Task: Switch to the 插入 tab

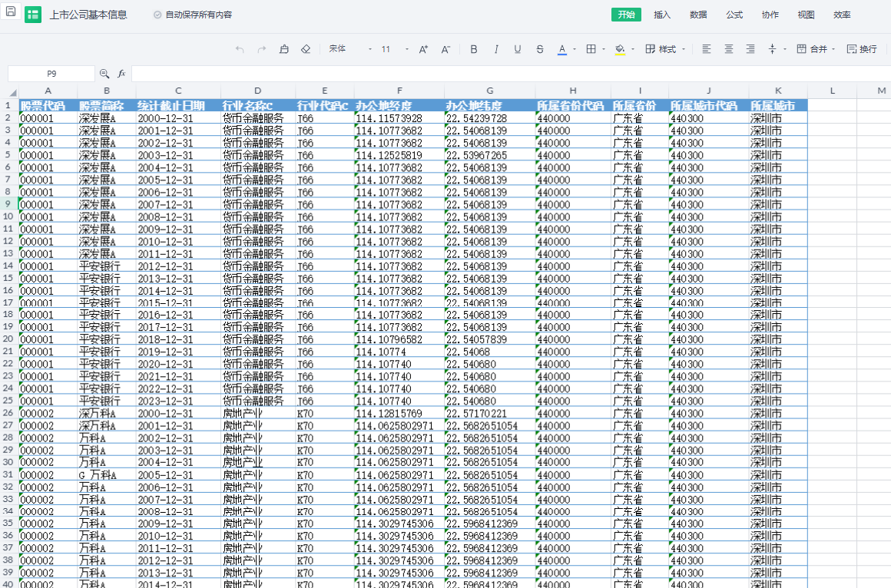Action: pyautogui.click(x=661, y=15)
